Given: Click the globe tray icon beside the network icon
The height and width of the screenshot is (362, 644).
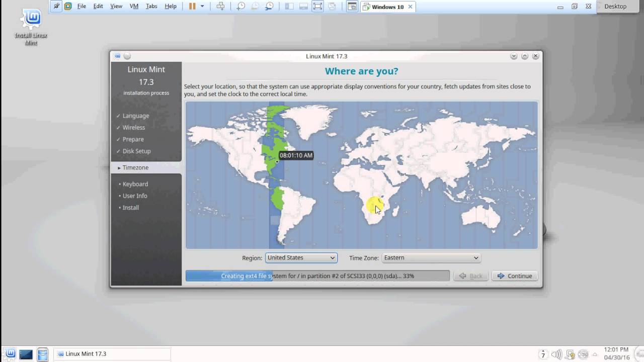Looking at the screenshot, I should point(583,354).
